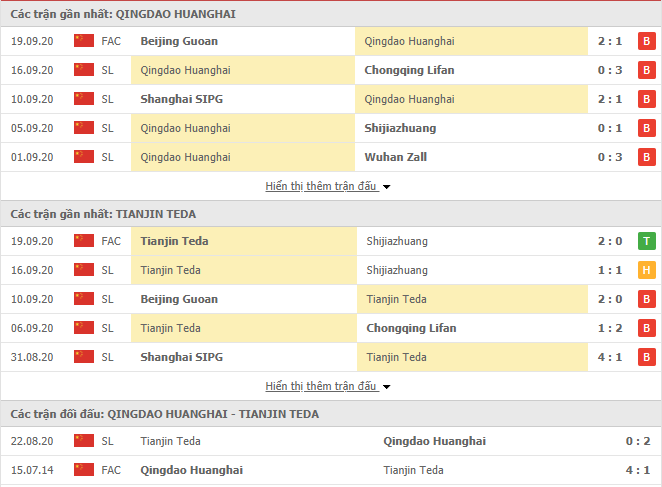662x487 pixels.
Task: Click the 0:2 score of the 22.08.20 match
Action: [638, 441]
